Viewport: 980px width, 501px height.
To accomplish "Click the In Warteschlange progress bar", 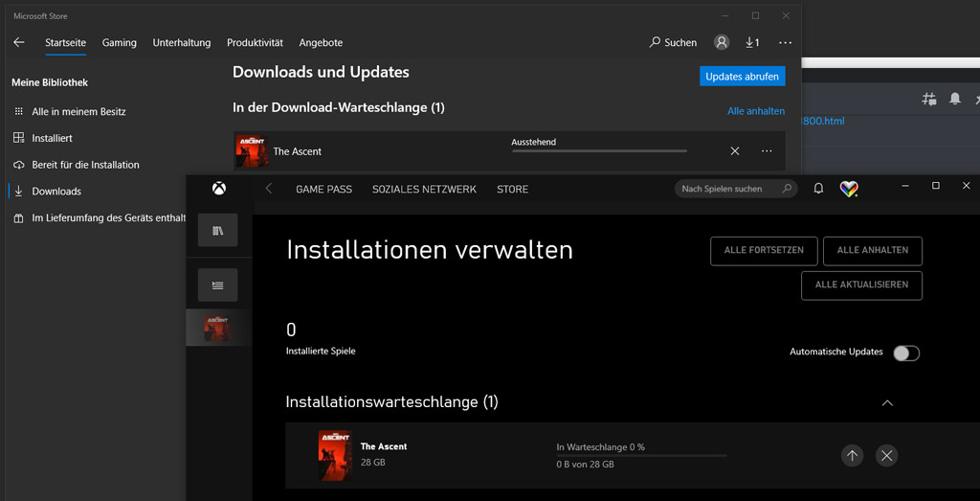I will [641, 455].
